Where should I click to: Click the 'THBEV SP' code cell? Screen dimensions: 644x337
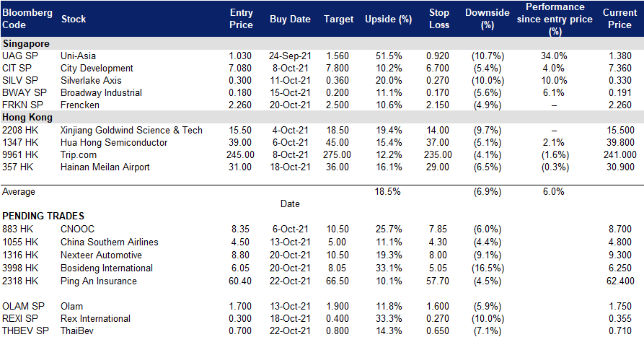(25, 331)
